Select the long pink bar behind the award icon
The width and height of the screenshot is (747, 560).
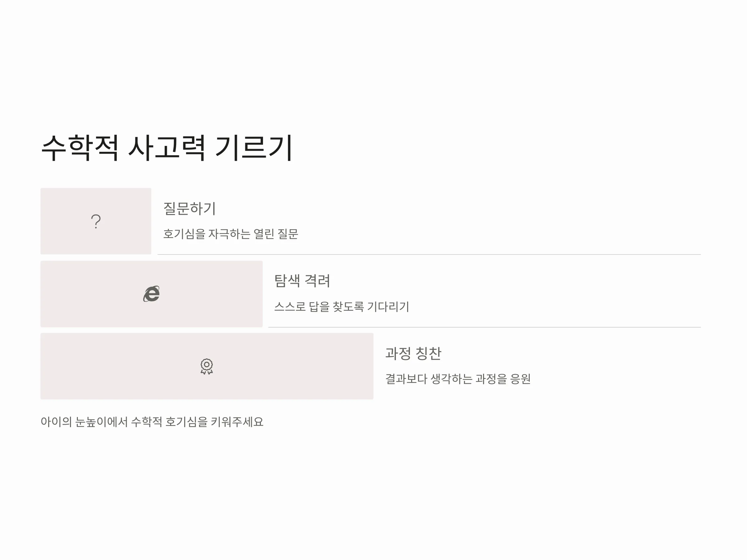pyautogui.click(x=207, y=366)
